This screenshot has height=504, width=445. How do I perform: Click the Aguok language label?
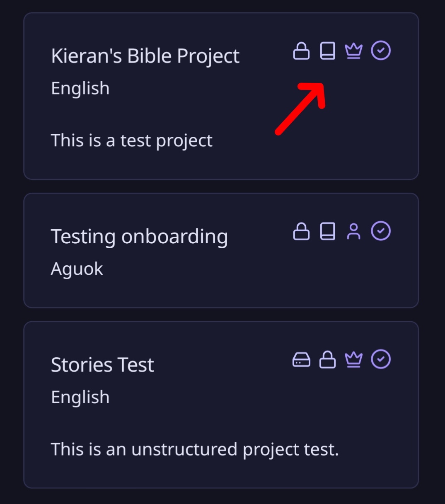click(x=77, y=269)
